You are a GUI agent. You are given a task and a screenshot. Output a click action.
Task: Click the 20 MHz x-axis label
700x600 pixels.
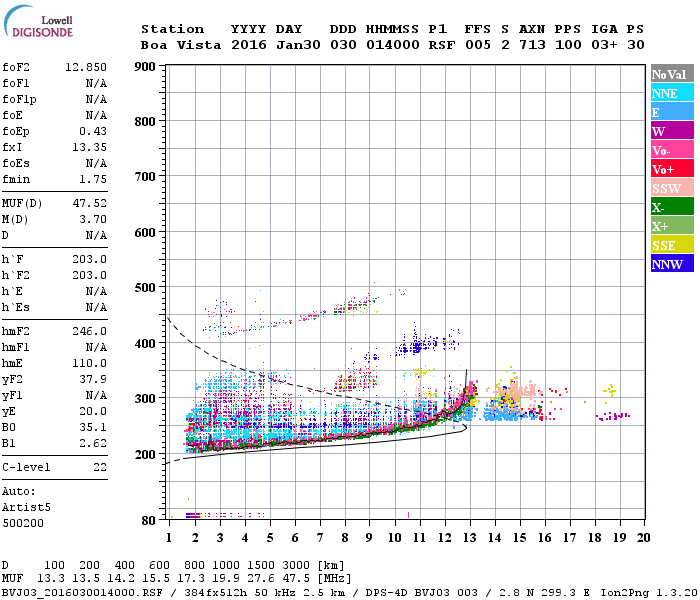(x=643, y=538)
